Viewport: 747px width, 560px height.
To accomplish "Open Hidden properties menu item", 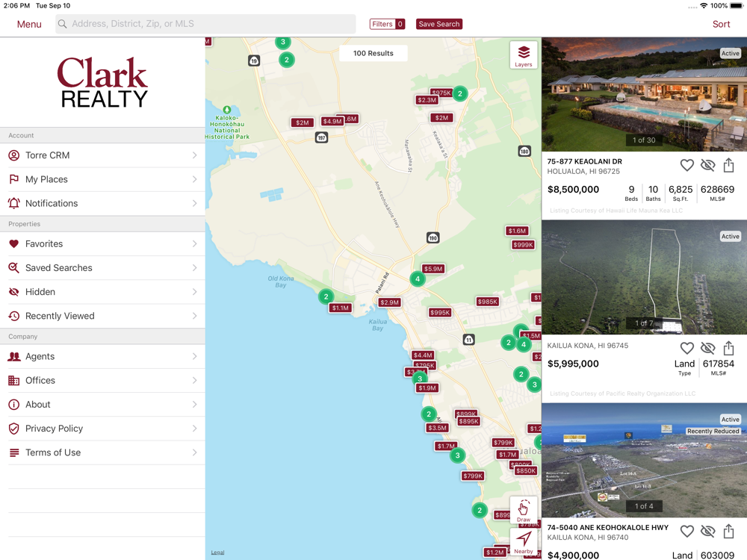I will (102, 292).
